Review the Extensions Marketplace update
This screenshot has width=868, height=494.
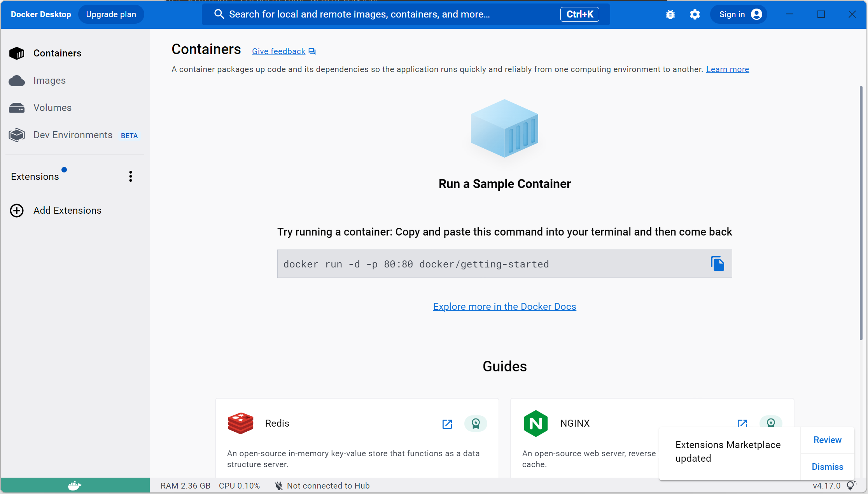(x=827, y=440)
